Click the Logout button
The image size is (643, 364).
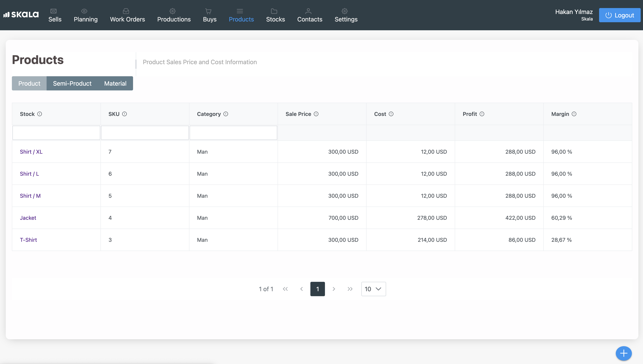click(x=620, y=15)
